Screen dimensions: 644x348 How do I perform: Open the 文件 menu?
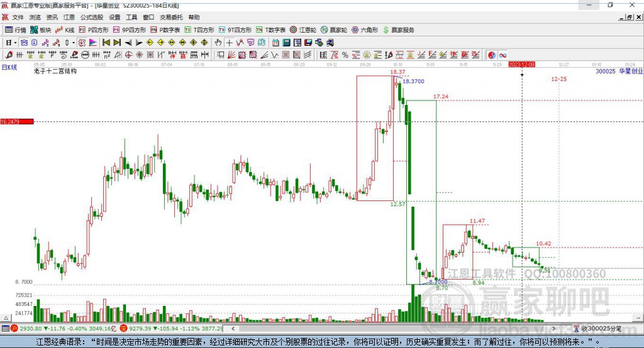click(18, 17)
